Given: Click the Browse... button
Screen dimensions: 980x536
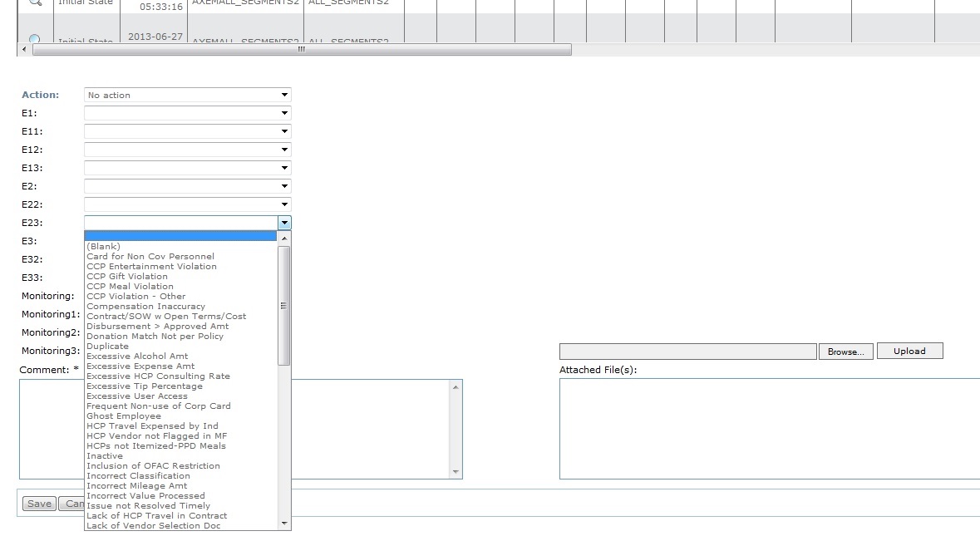Looking at the screenshot, I should [845, 351].
